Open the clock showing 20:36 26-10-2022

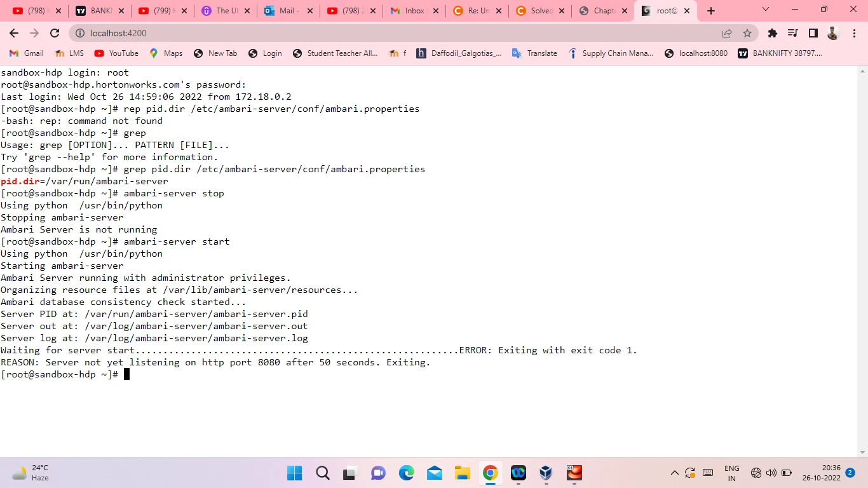coord(821,473)
